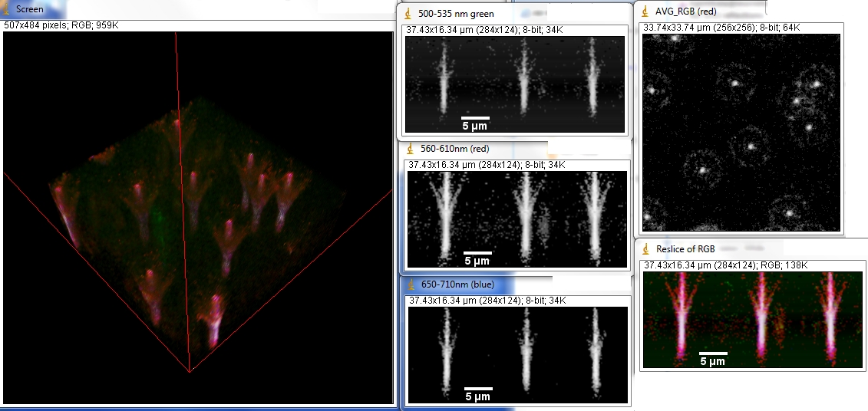Activate the AVG_RGB (red) window title
868x411 pixels.
coord(688,11)
